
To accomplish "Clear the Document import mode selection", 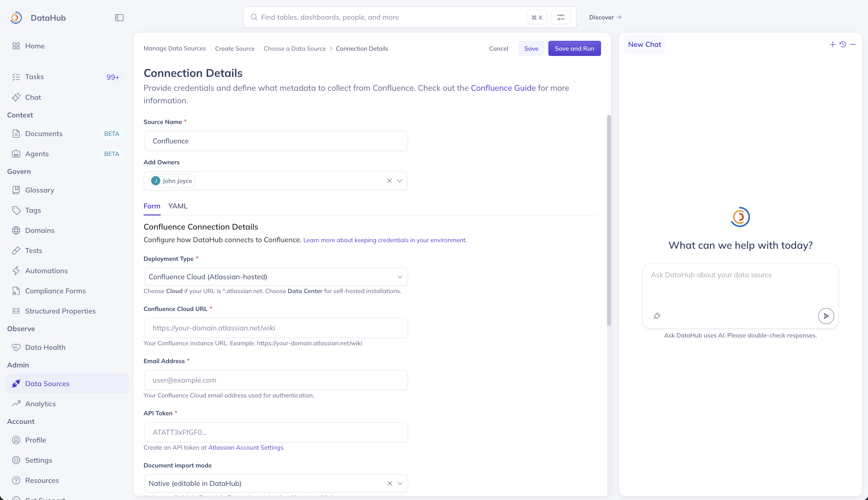I will click(x=390, y=484).
